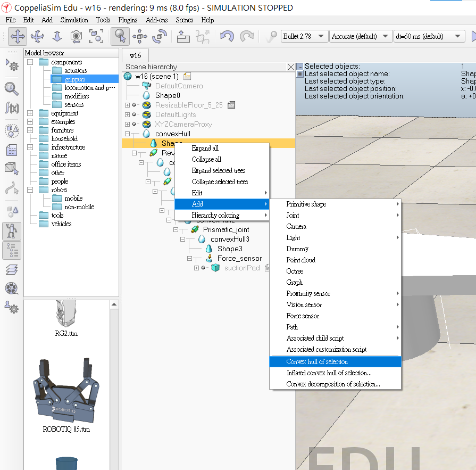This screenshot has width=476, height=470.
Task: Expand the equipment folder
Action: [x=30, y=113]
